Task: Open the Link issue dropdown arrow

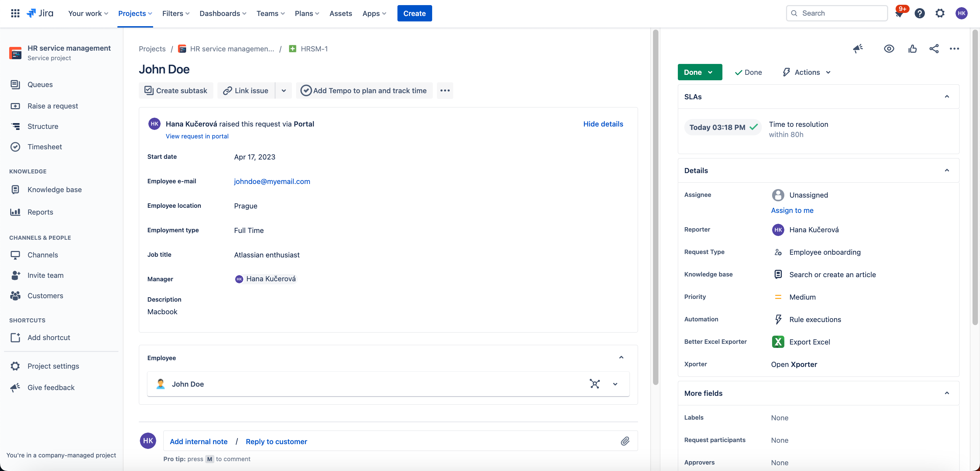Action: click(x=284, y=90)
